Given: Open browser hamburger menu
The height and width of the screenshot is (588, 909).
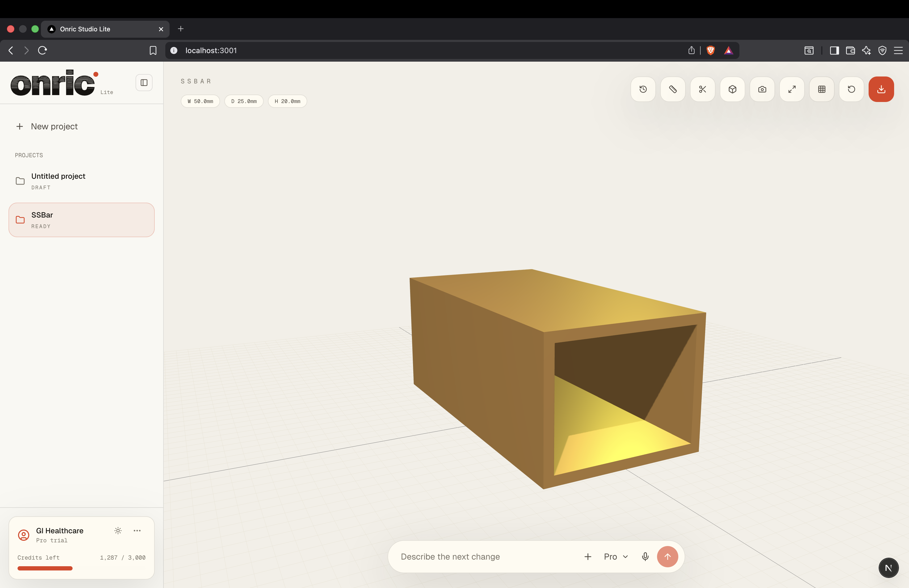Looking at the screenshot, I should (x=898, y=50).
